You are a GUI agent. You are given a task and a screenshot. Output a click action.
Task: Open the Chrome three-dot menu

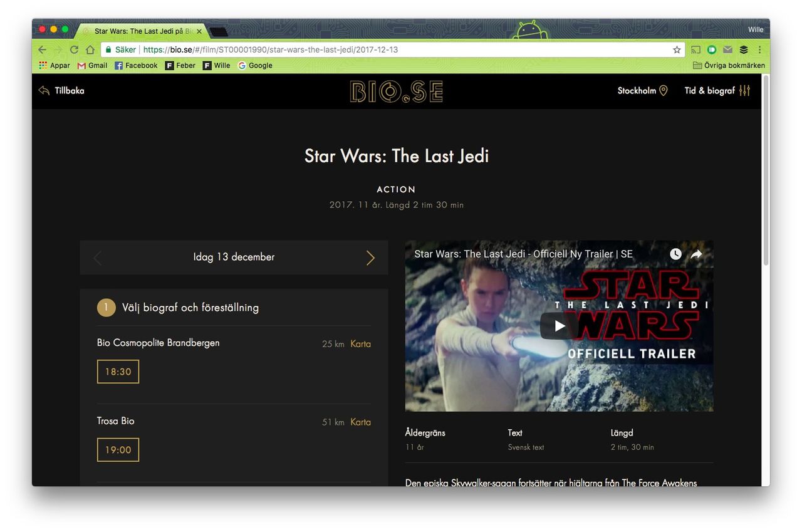pyautogui.click(x=759, y=50)
